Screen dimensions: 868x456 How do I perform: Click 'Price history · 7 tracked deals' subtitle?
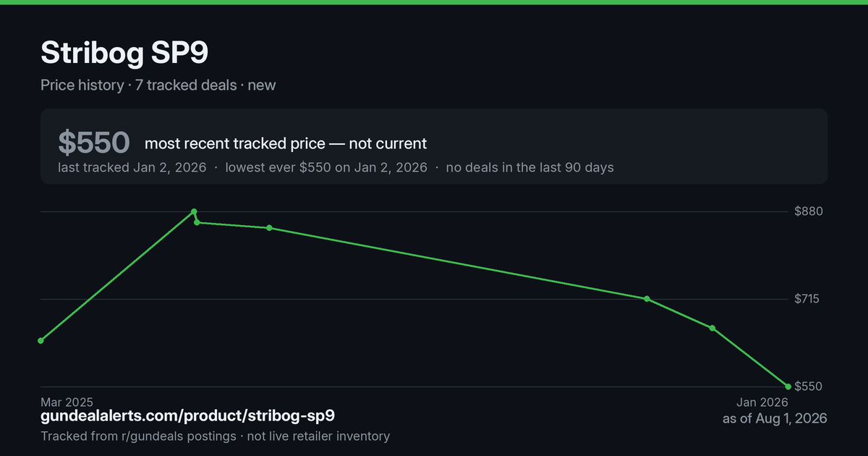(139, 85)
